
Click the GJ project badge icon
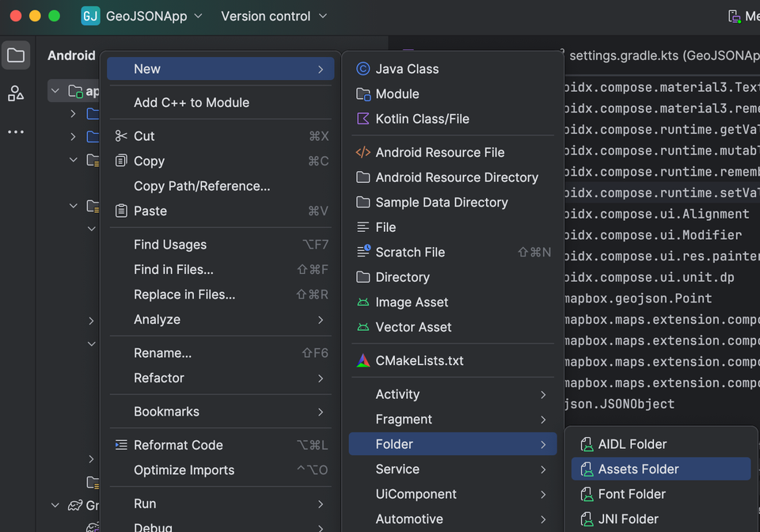click(x=90, y=16)
